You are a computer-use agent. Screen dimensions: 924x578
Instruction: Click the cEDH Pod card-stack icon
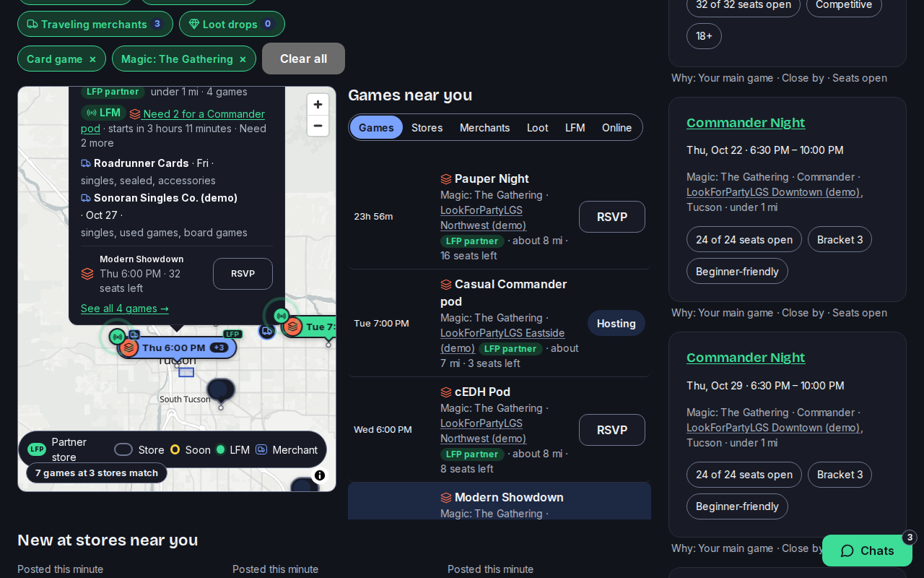(x=446, y=392)
